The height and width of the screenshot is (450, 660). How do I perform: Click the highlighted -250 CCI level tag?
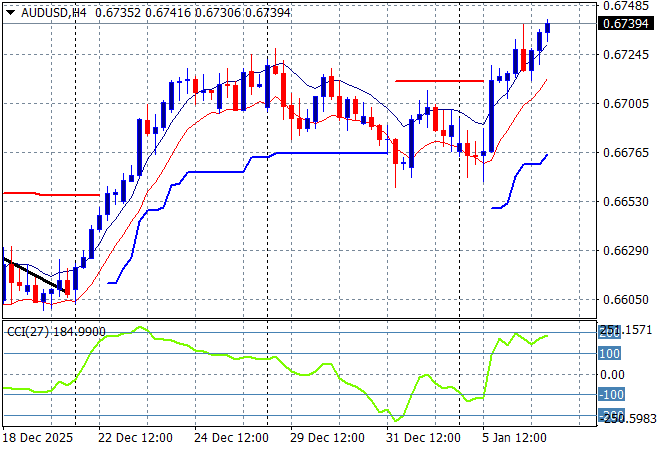click(x=611, y=415)
